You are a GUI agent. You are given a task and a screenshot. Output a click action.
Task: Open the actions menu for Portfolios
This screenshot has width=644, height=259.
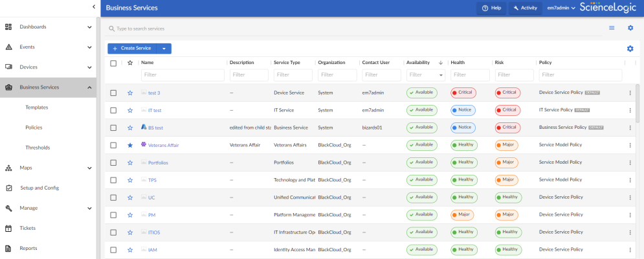pos(630,163)
